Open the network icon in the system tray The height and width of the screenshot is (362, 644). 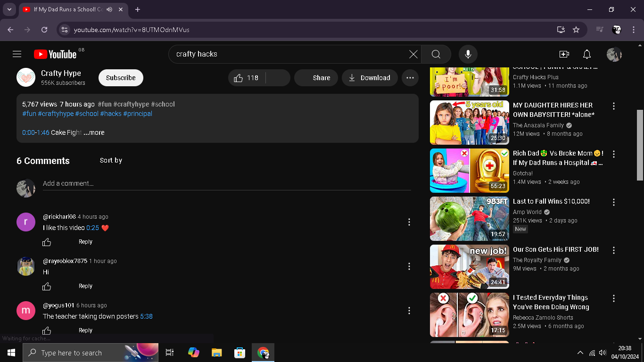point(593,353)
